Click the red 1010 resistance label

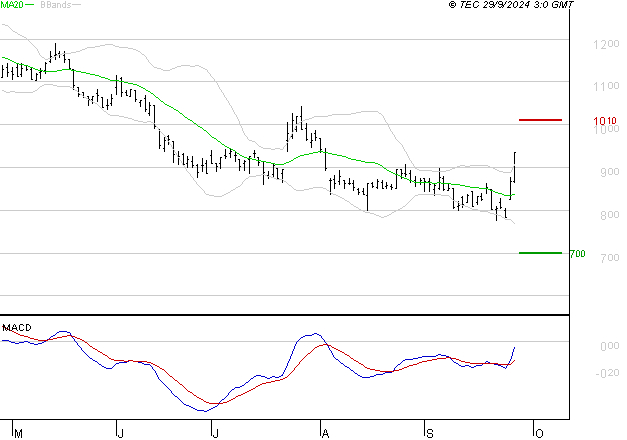604,121
